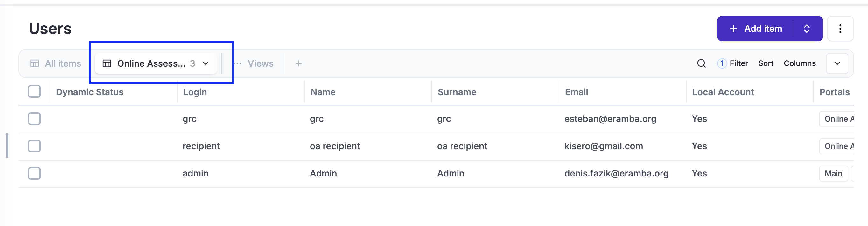
Task: Open the Views tab
Action: pos(260,63)
